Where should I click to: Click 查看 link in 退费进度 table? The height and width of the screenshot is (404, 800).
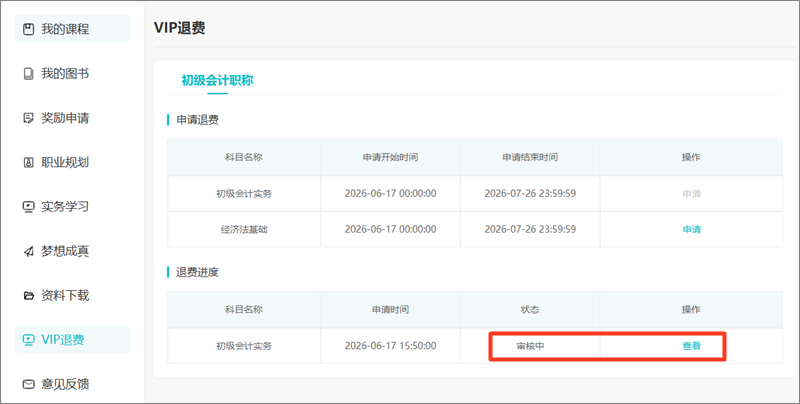[691, 346]
